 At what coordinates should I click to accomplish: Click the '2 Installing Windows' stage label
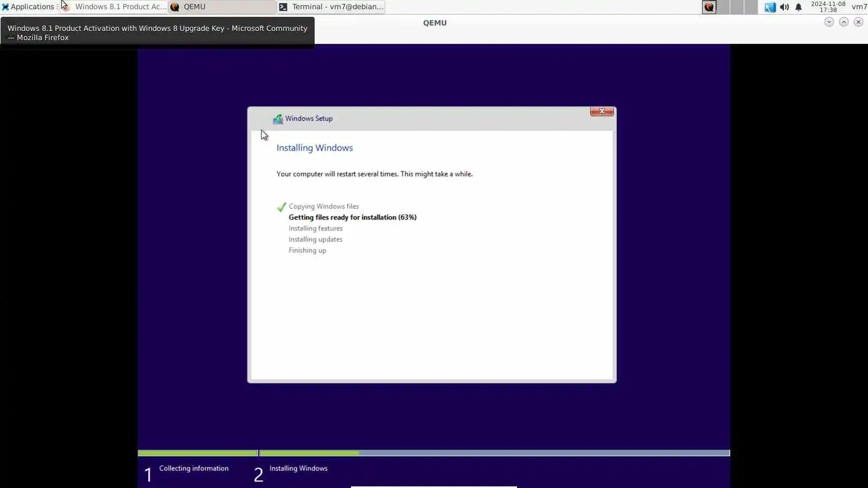point(291,473)
